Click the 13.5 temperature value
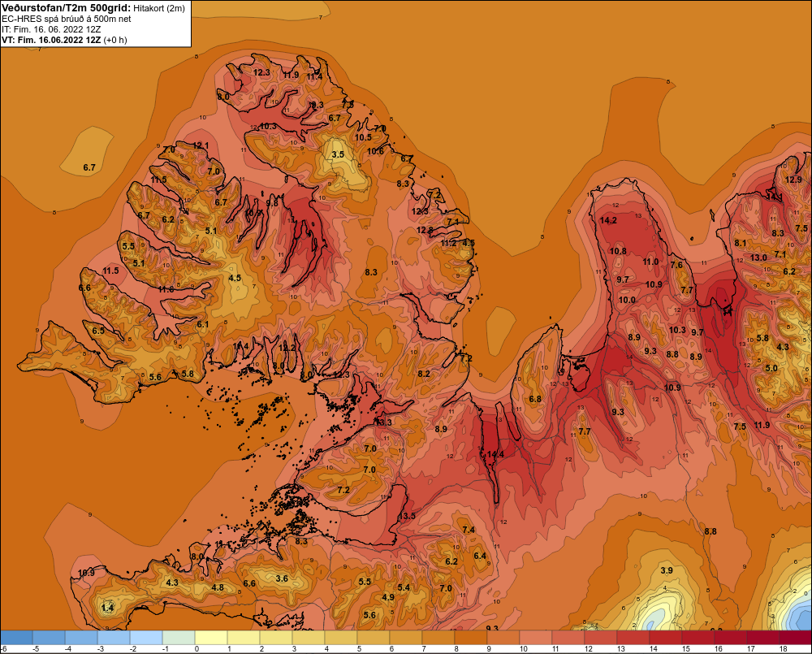This screenshot has height=654, width=812. click(407, 516)
